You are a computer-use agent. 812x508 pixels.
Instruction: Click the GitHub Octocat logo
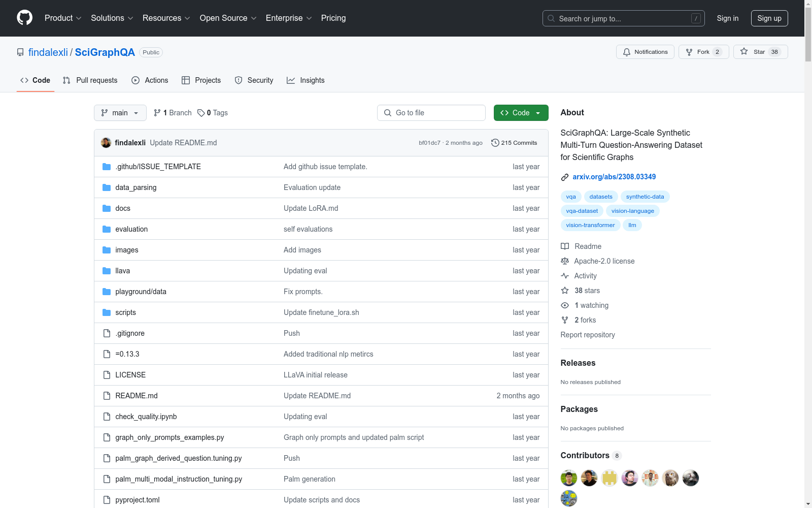point(24,18)
